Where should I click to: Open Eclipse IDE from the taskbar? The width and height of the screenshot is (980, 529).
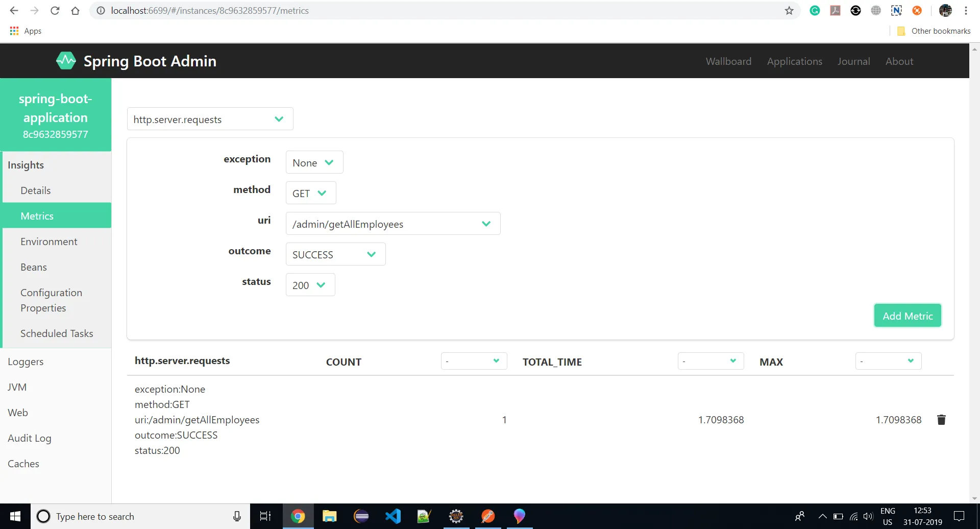[x=361, y=516]
